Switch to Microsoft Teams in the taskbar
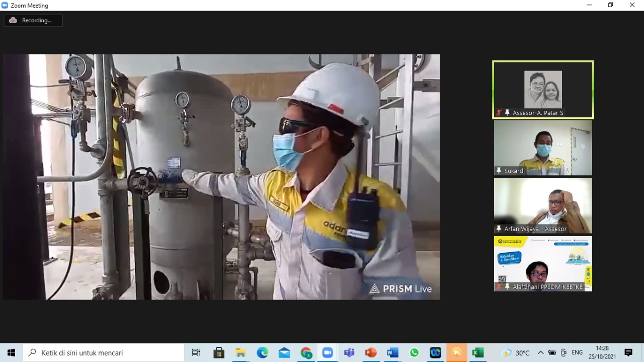Viewport: 644px width, 362px height. click(x=349, y=352)
